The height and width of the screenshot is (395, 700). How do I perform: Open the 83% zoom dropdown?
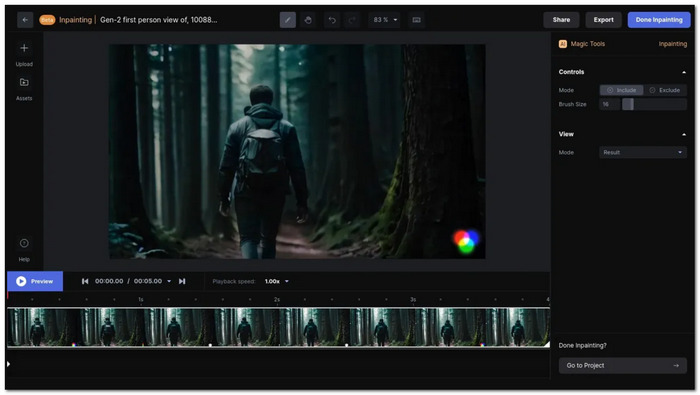click(385, 20)
